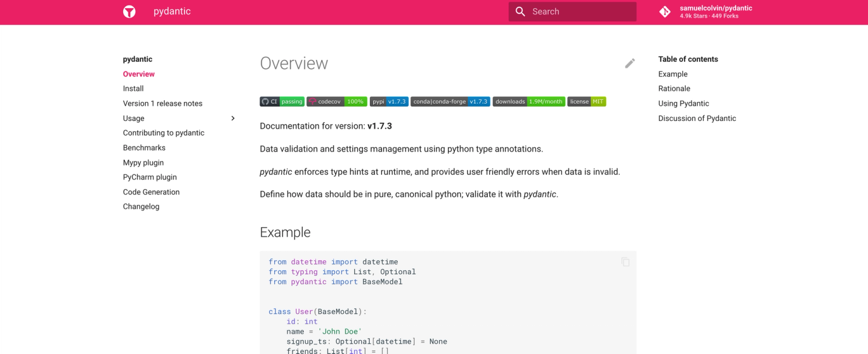Click the downloads 1.9M/month badge

529,101
